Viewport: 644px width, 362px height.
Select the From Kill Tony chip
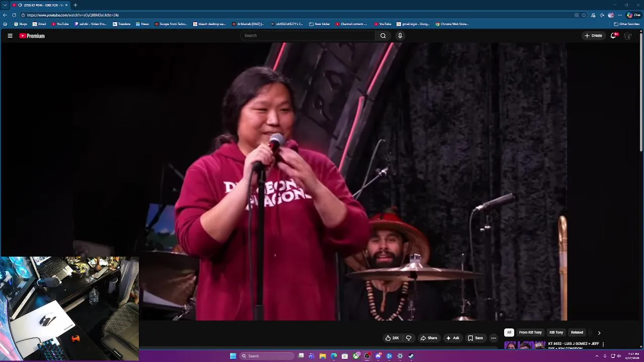tap(530, 332)
